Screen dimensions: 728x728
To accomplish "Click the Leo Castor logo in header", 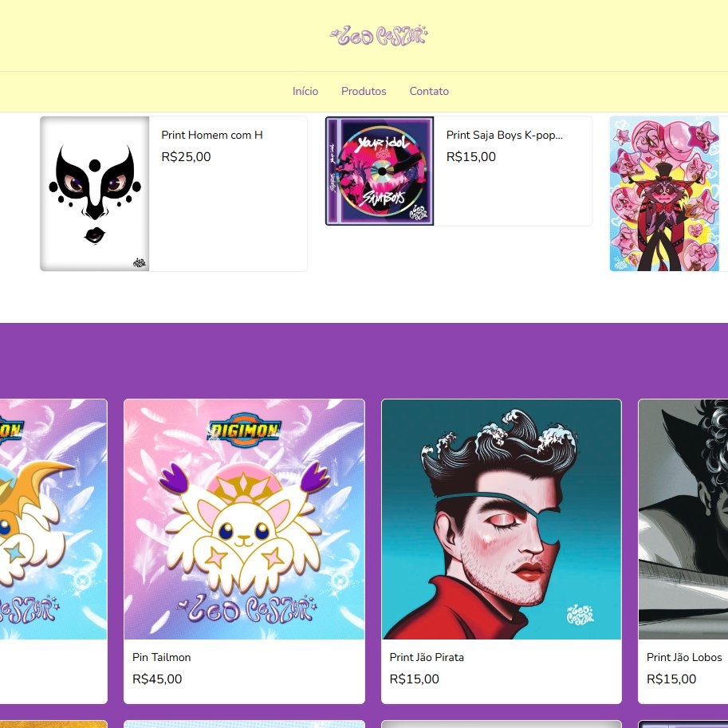I will pyautogui.click(x=379, y=36).
